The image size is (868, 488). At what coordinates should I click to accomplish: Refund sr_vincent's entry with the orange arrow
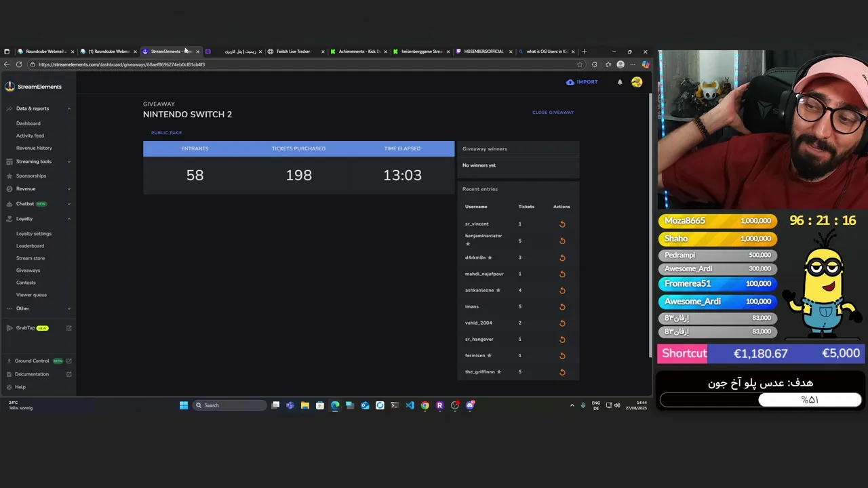562,224
